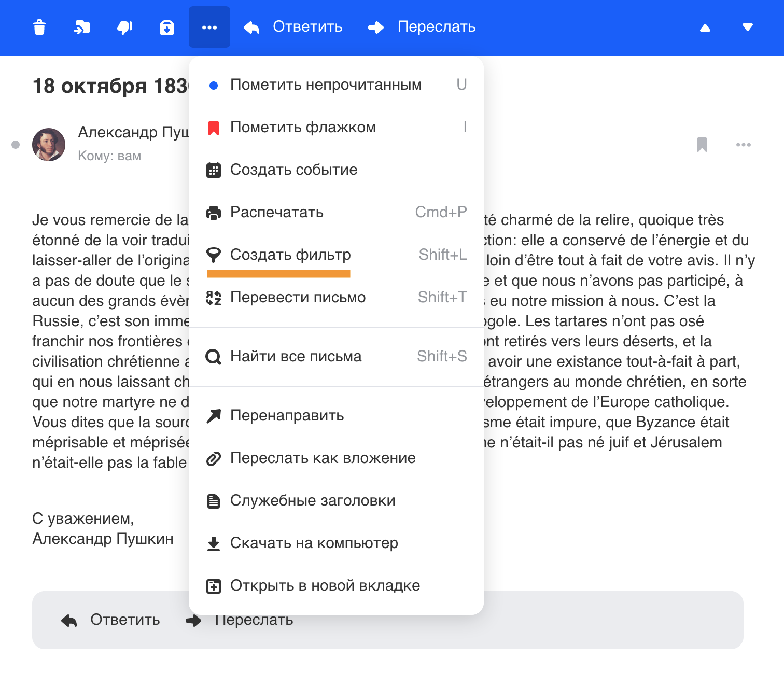This screenshot has height=673, width=784.
Task: Go to next email with the down arrow
Action: coord(748,27)
